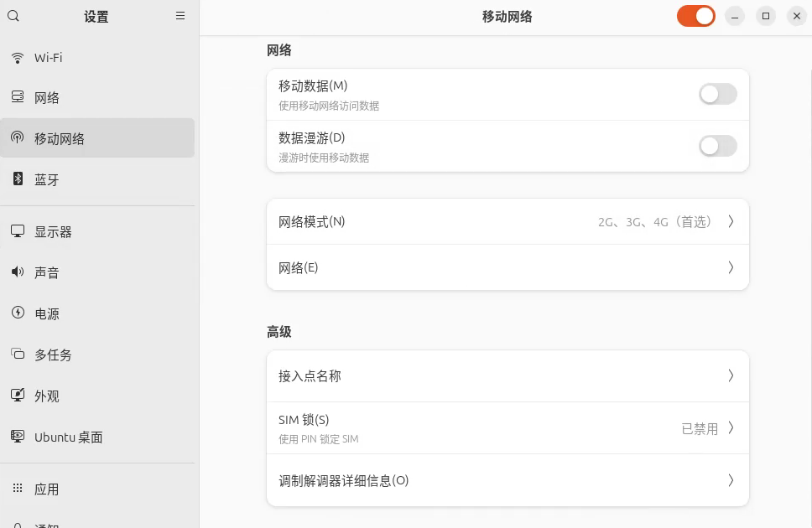Expand the 网络(E) row chevron
Screen dimensions: 812x528
[x=731, y=267]
